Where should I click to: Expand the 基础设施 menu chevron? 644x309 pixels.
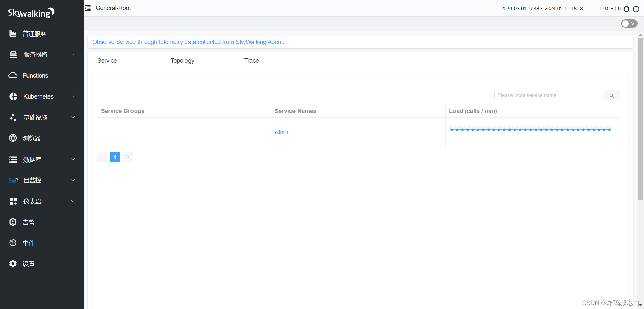tap(73, 117)
